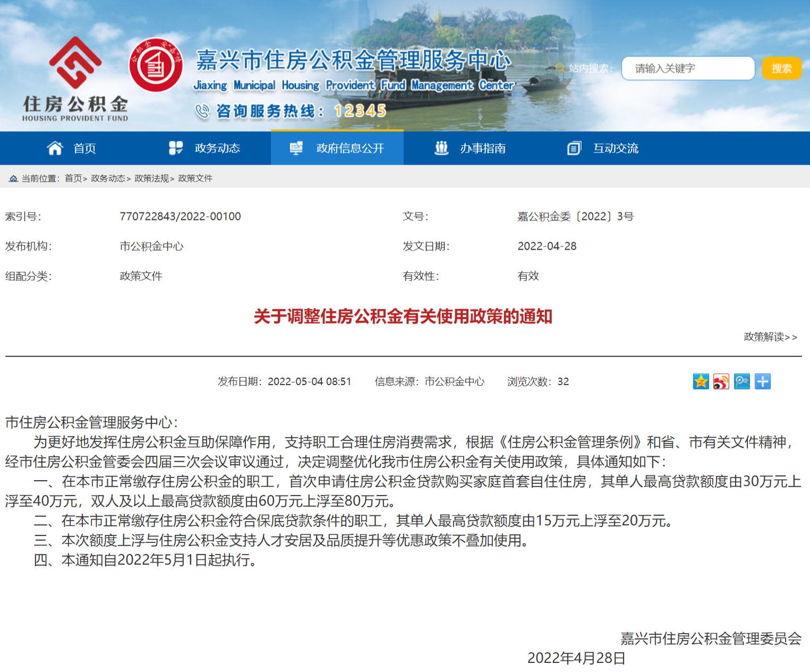This screenshot has height=672, width=810.
Task: Click hotline number 12345
Action: click(360, 111)
